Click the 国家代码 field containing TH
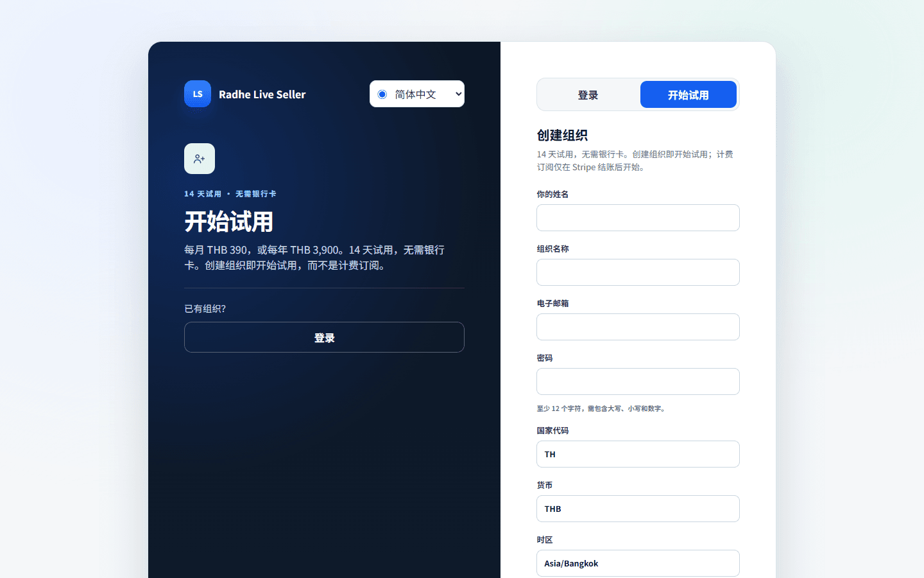 coord(638,454)
